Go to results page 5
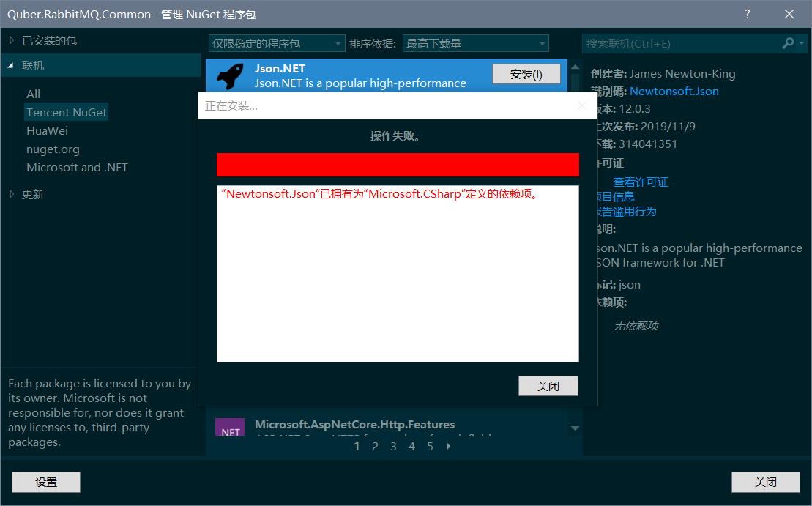 pos(430,447)
